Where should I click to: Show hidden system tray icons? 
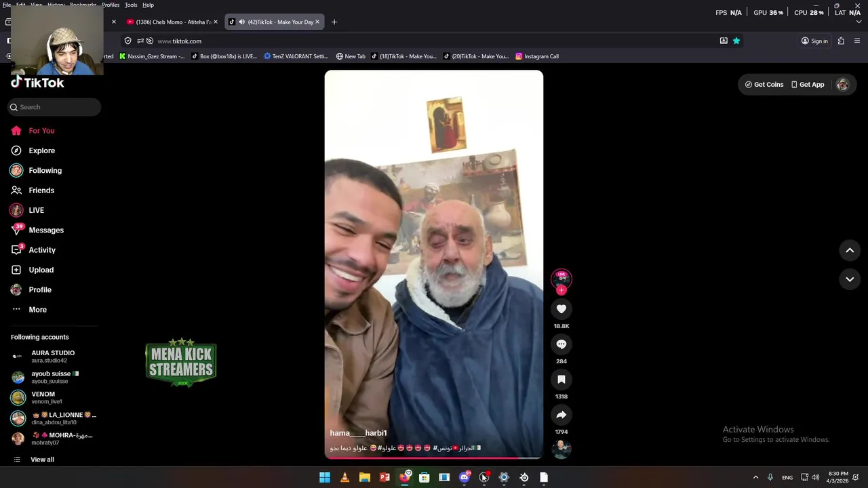755,477
